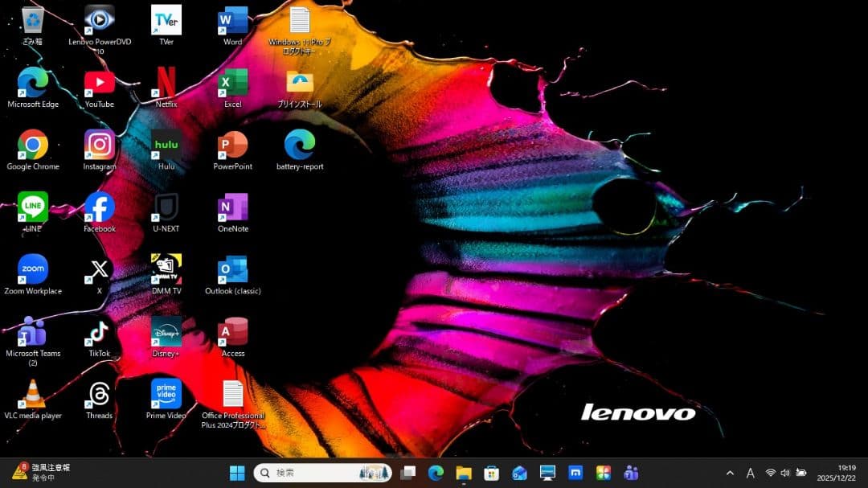
Task: Open the Start menu
Action: pos(237,473)
